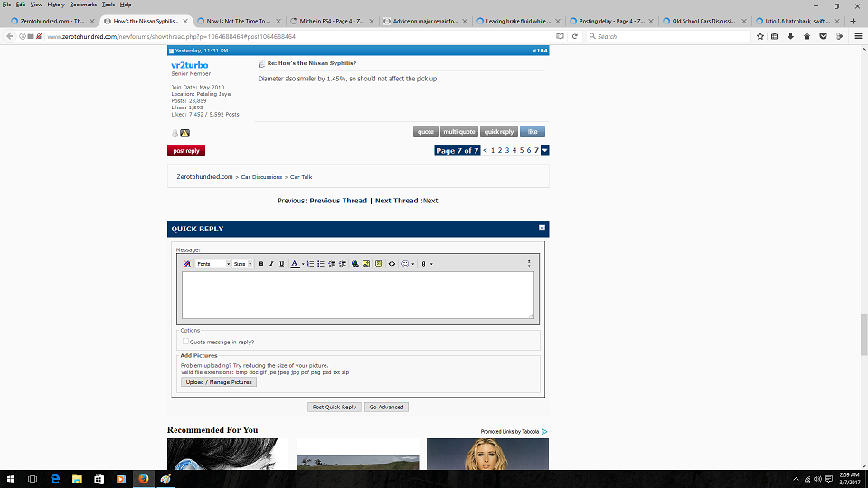Image resolution: width=868 pixels, height=488 pixels.
Task: Enable 'Quote message in reply?' checkbox
Action: point(186,342)
